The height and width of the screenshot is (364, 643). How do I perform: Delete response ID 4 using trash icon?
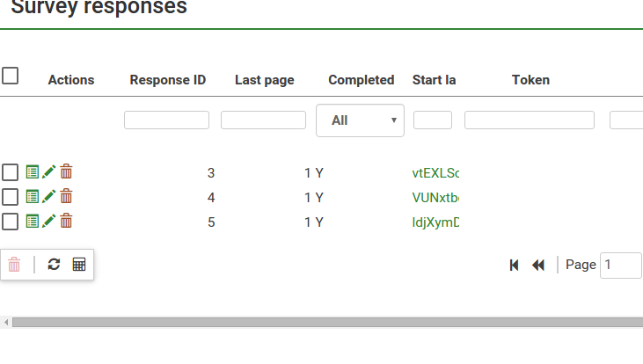tap(66, 197)
